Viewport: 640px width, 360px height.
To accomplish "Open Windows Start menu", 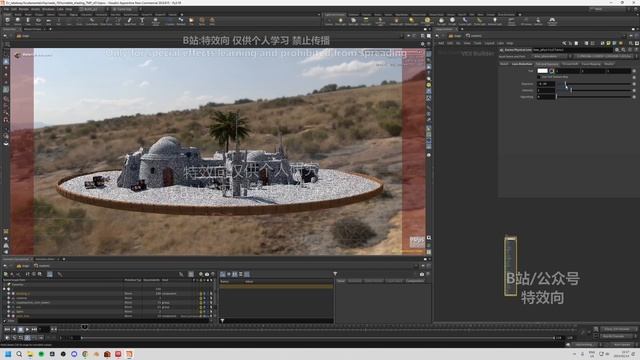I will (x=8, y=354).
